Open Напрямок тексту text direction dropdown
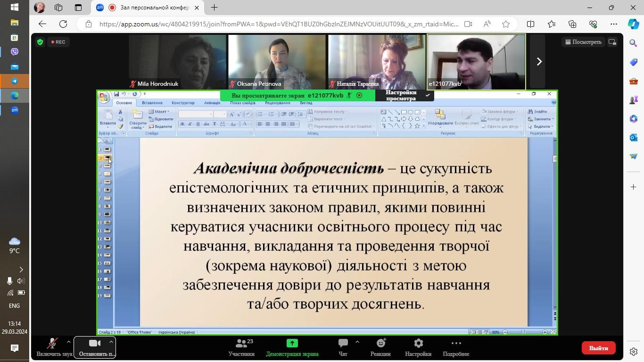The height and width of the screenshot is (362, 644). (x=328, y=112)
